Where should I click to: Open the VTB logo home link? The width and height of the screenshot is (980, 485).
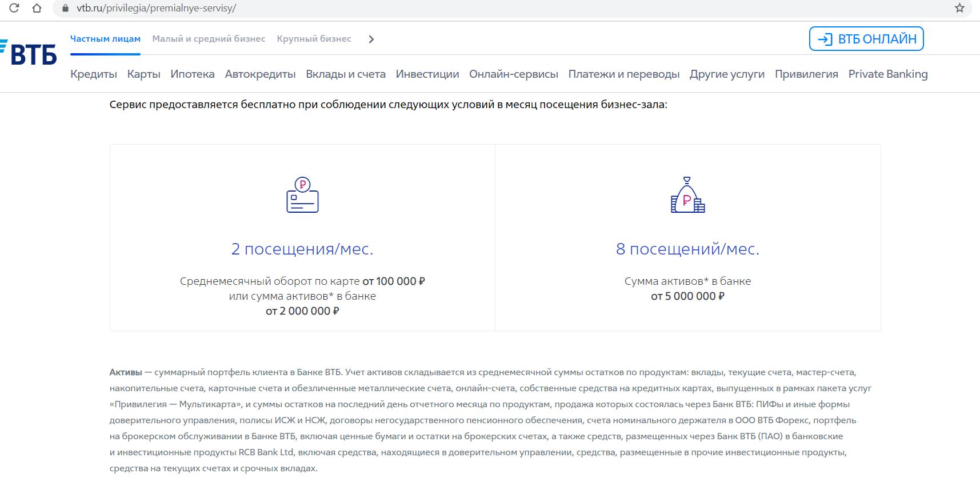click(x=29, y=53)
